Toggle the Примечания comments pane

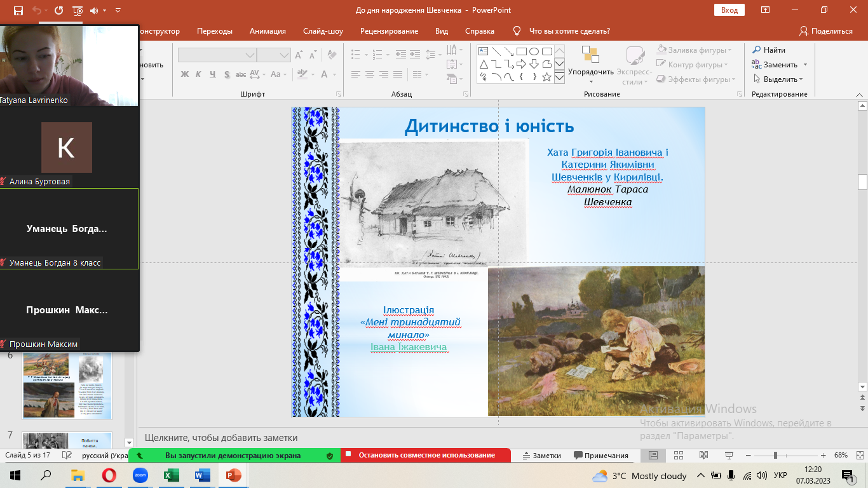[x=601, y=456]
